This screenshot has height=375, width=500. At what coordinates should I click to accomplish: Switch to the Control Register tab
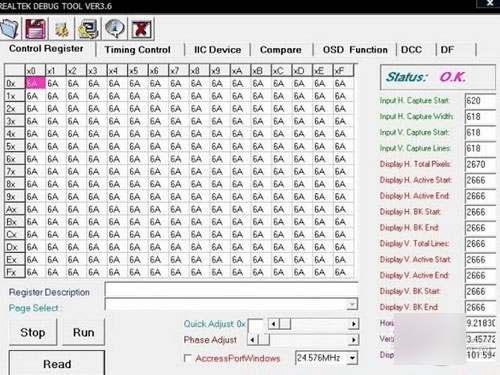46,49
